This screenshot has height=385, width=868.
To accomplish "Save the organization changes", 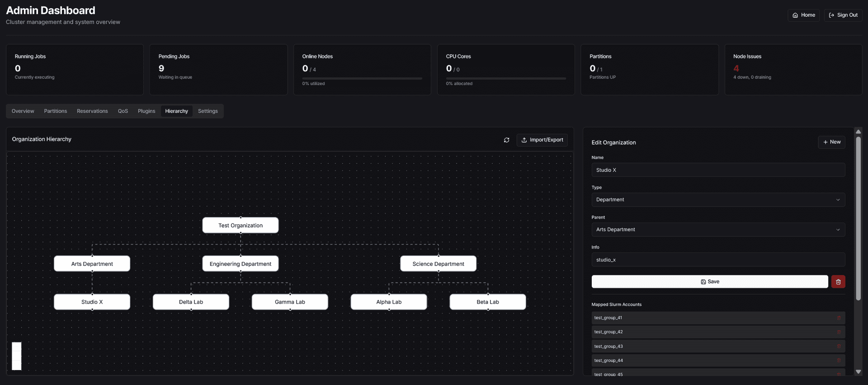I will 709,282.
